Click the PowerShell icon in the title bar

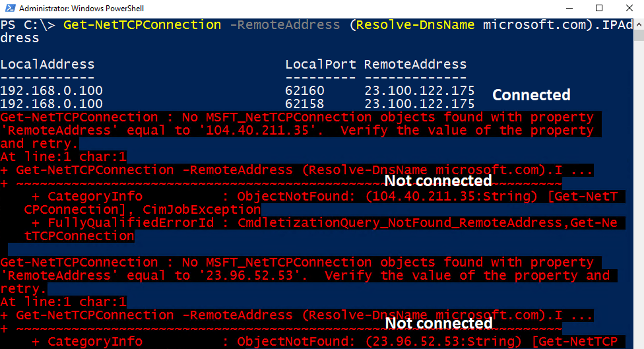coord(9,9)
